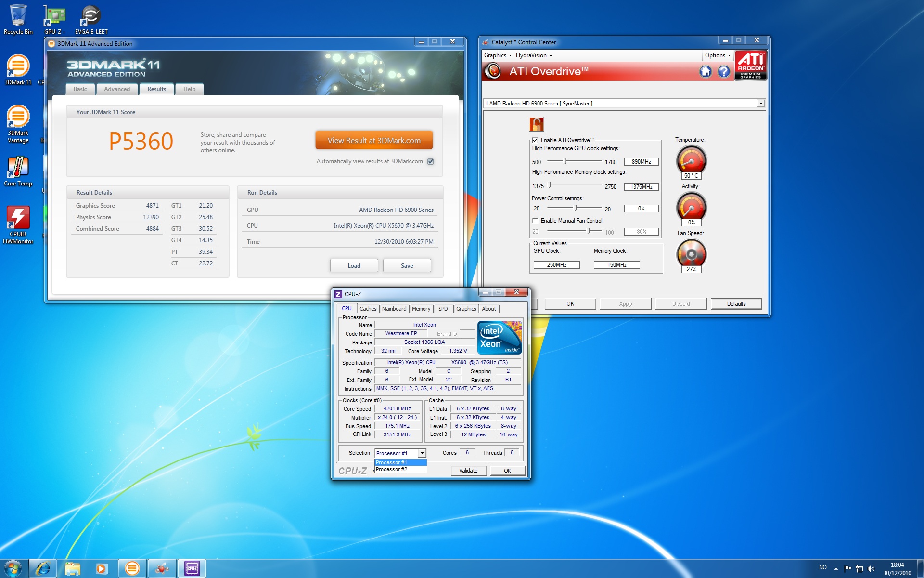Click the 1375MHz memory clock value field

(x=641, y=187)
